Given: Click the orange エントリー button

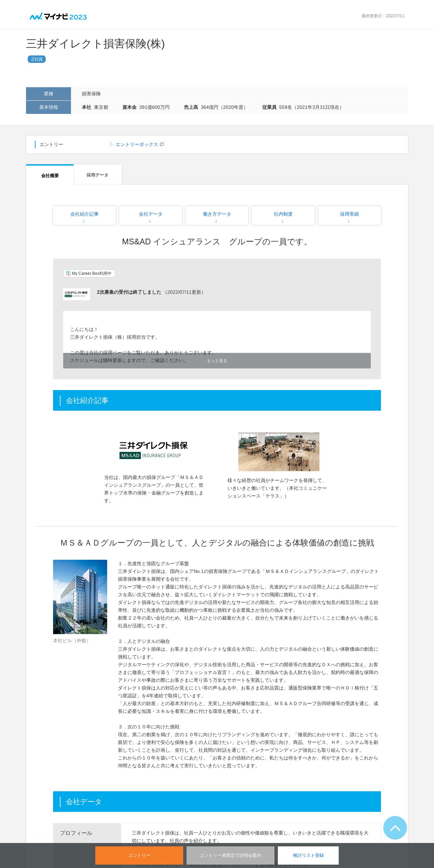Looking at the screenshot, I should [x=139, y=855].
